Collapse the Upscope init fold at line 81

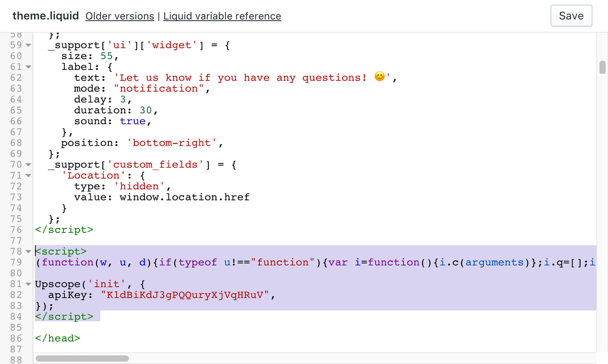point(28,284)
